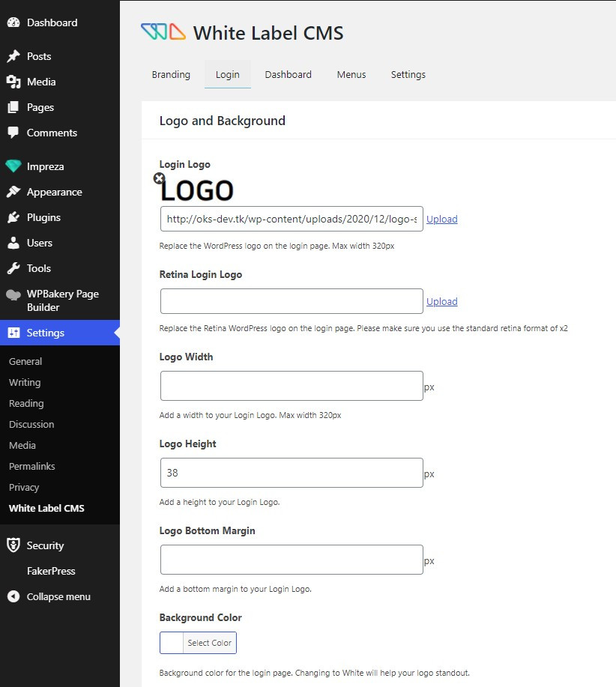
Task: Click the Tools wrench icon
Action: [13, 268]
